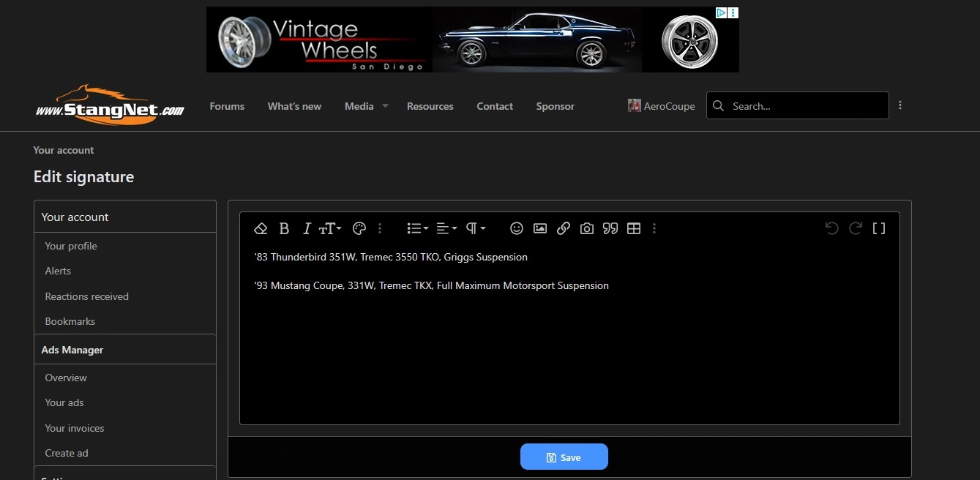Open Your invoices in sidebar
This screenshot has height=480, width=980.
[75, 428]
